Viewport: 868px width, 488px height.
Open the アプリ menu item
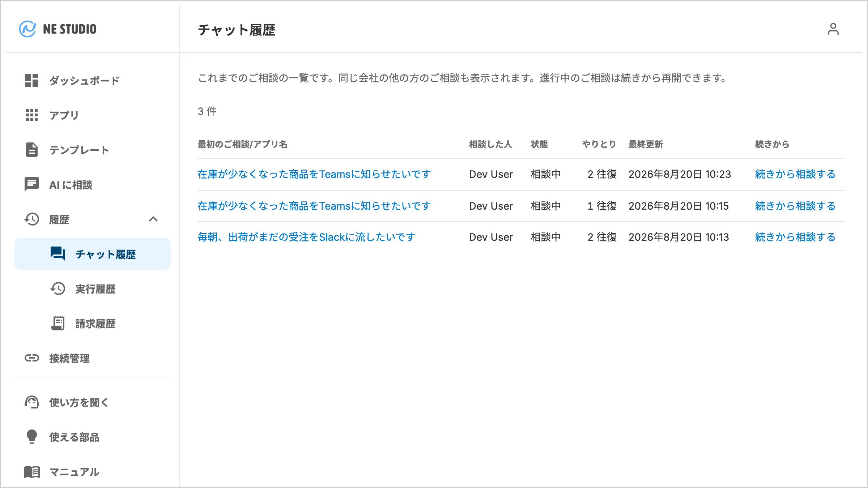93,115
